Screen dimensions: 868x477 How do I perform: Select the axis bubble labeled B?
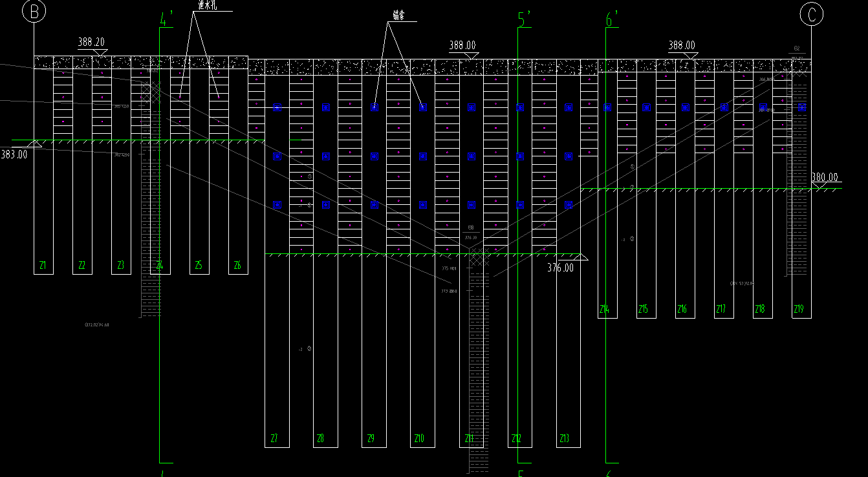tap(34, 11)
